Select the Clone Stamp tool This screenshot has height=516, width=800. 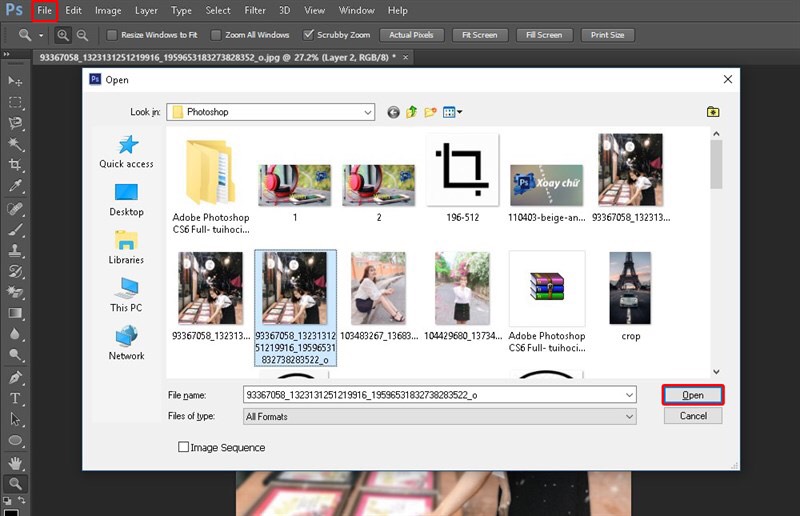pyautogui.click(x=15, y=251)
